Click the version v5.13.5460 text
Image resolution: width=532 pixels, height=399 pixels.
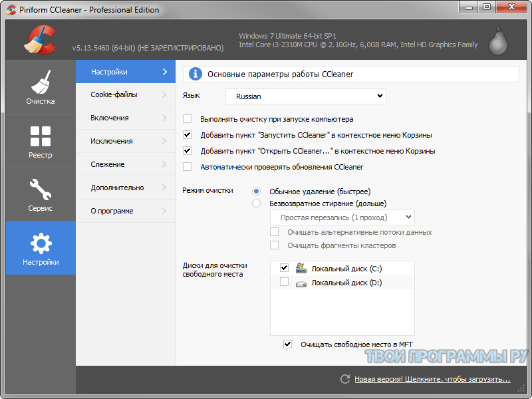(148, 48)
